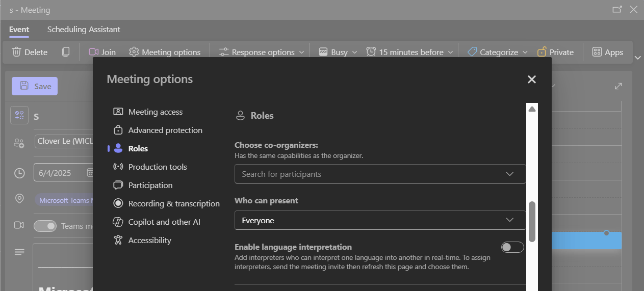
Task: Click the scroll up arrow in dialog
Action: pyautogui.click(x=532, y=109)
